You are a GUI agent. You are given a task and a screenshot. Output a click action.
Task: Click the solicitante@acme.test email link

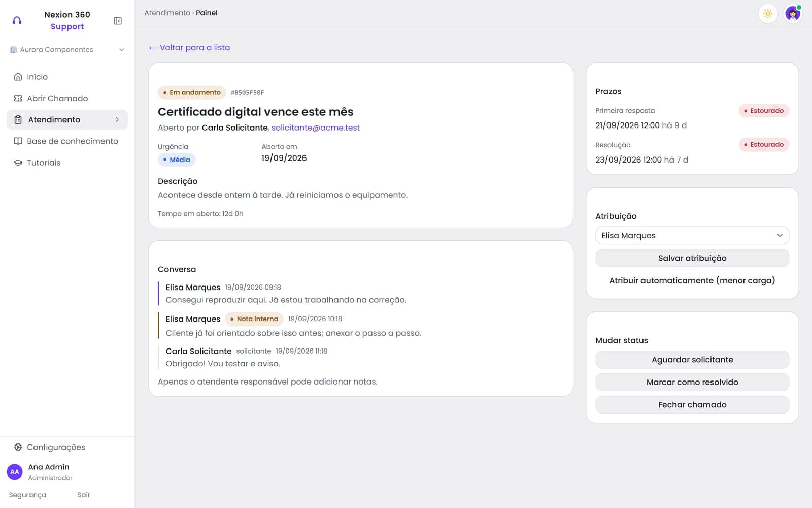[316, 128]
